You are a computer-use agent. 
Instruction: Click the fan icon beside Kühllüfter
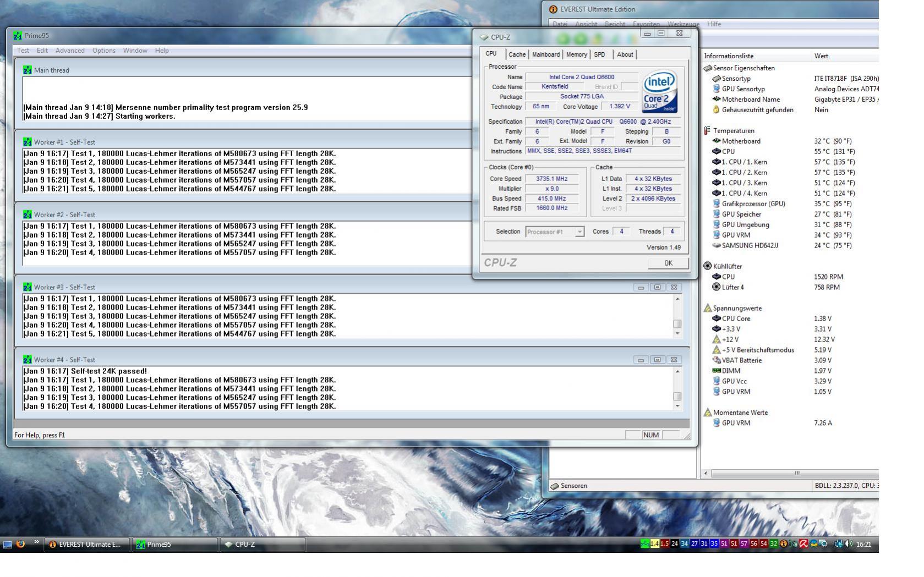pyautogui.click(x=708, y=266)
